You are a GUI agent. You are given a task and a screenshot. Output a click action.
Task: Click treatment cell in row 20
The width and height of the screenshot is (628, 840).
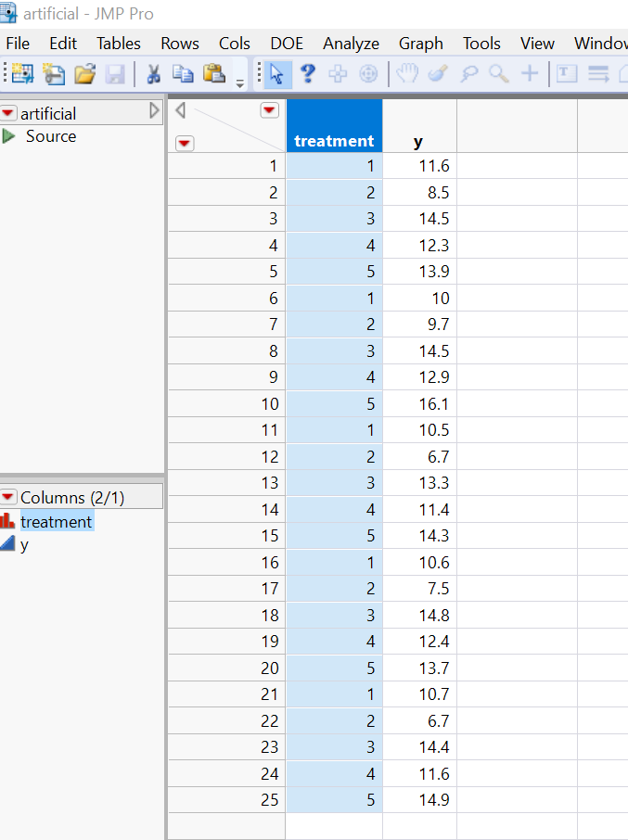click(334, 668)
